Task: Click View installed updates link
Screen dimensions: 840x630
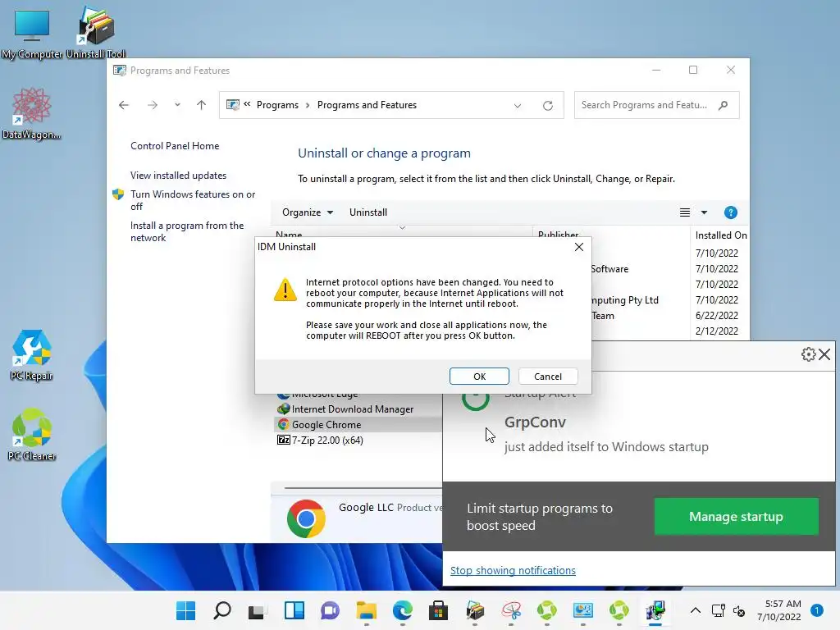Action: point(178,176)
